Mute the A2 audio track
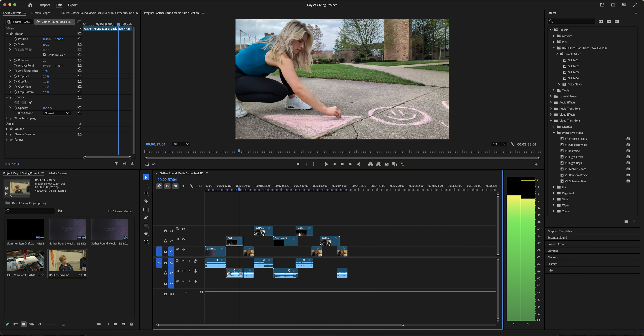Image resolution: width=644 pixels, height=336 pixels. [183, 271]
